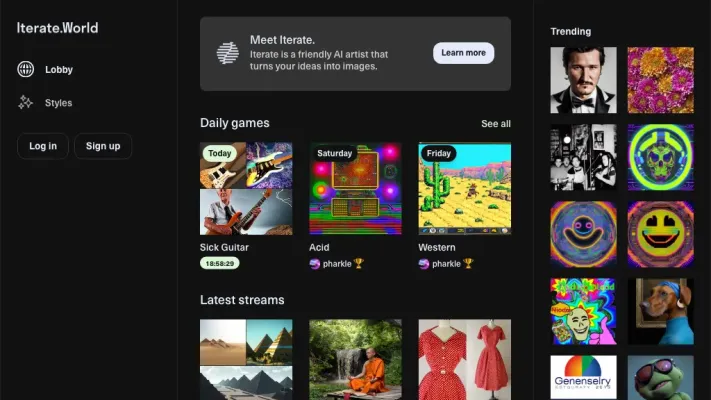Screen dimensions: 711x400
Task: Click the trophy icon under Acid
Action: pos(359,264)
